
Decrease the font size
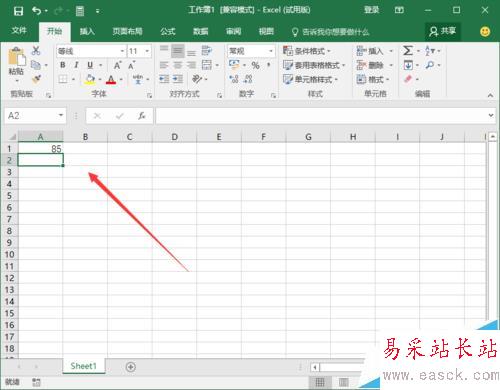pos(131,65)
